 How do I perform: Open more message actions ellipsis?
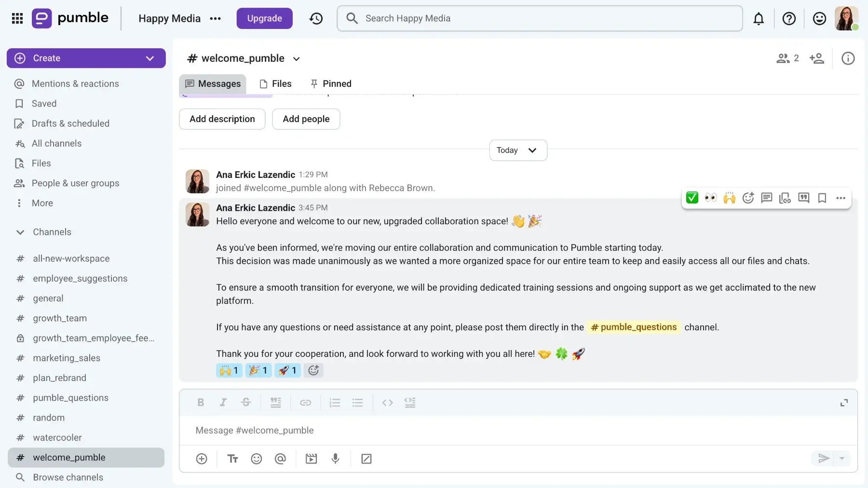(x=841, y=198)
